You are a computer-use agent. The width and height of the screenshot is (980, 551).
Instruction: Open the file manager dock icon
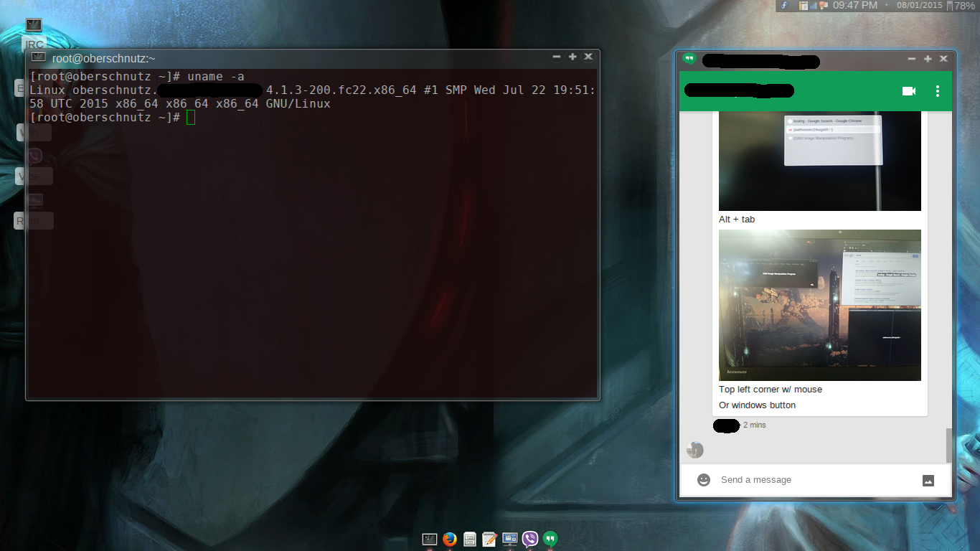(470, 539)
